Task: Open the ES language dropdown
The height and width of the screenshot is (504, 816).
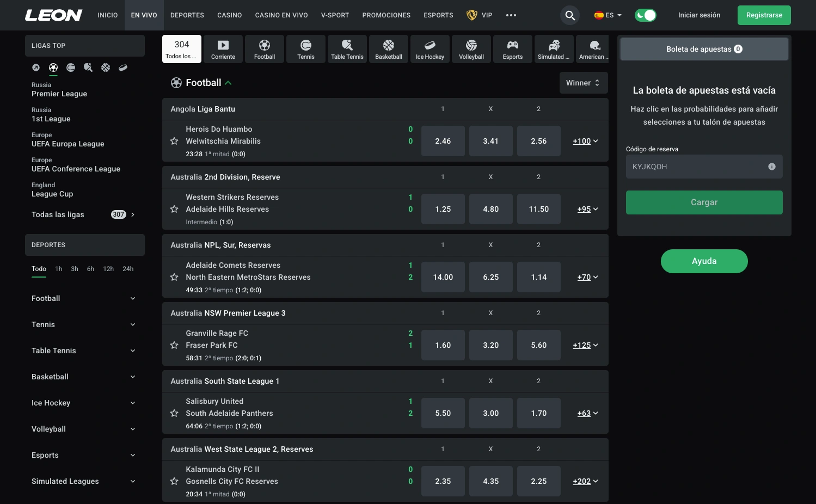Action: tap(608, 15)
